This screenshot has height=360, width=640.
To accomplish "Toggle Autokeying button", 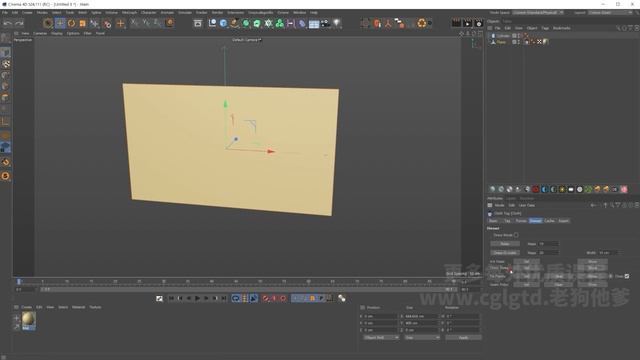I will [x=274, y=298].
